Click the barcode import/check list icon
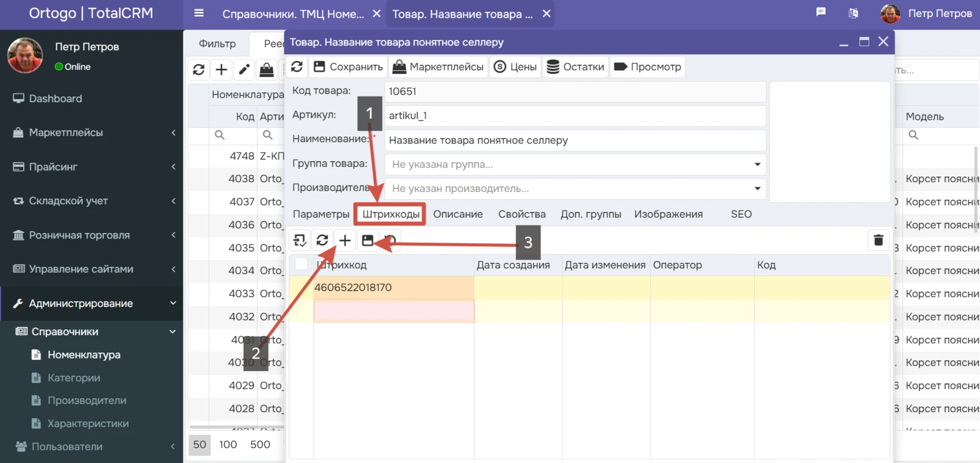The height and width of the screenshot is (463, 980). 299,240
